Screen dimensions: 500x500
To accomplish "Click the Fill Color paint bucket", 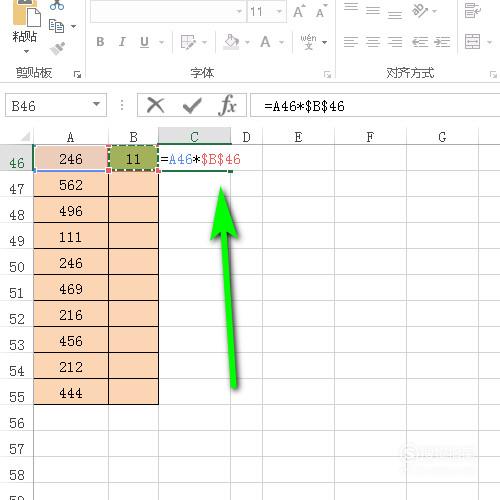I will click(231, 42).
